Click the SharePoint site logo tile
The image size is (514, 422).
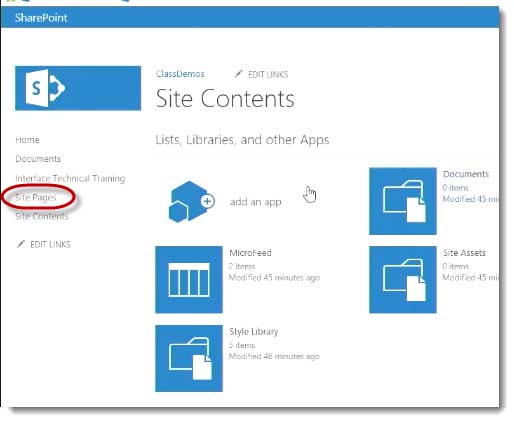click(78, 88)
